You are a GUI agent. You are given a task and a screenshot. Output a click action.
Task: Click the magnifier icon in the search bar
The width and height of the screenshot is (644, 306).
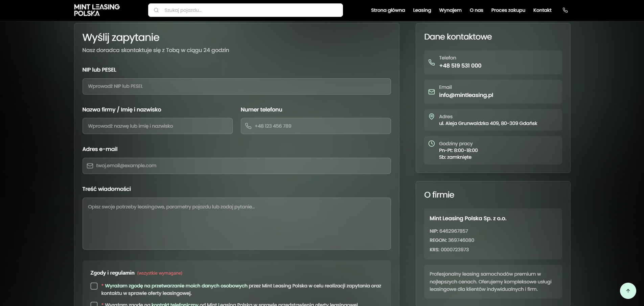click(156, 10)
